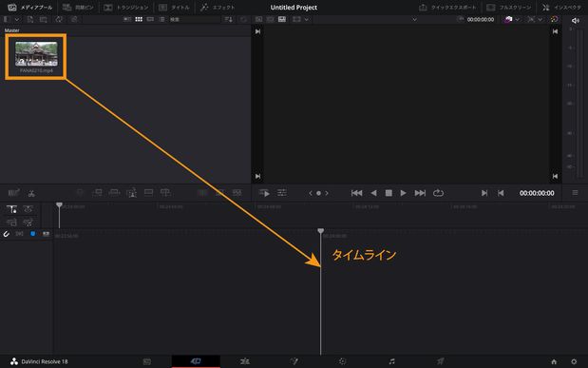
Task: Switch media pool to list view
Action: tap(161, 19)
